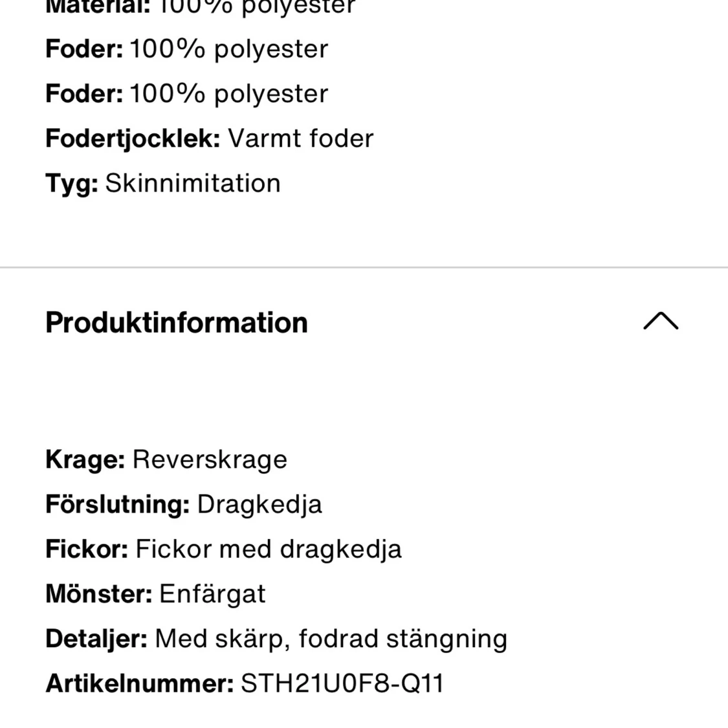This screenshot has height=728, width=728.
Task: Click the Mönster label
Action: (99, 594)
